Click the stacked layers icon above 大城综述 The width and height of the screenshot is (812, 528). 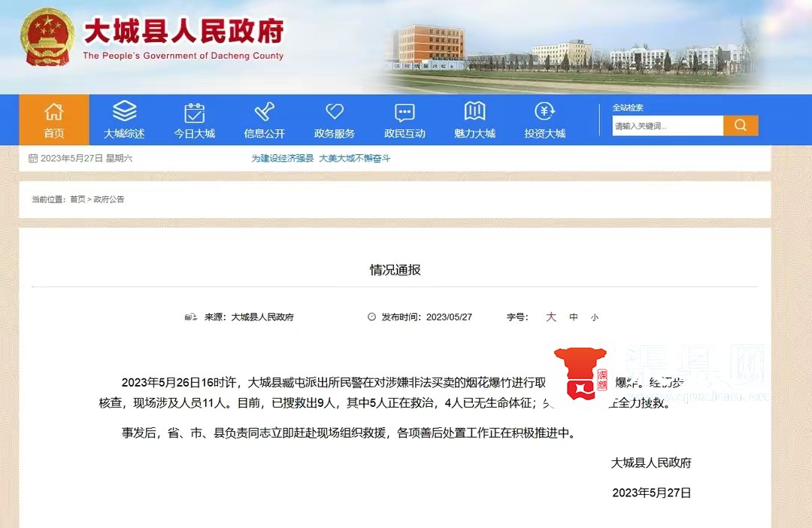point(124,111)
